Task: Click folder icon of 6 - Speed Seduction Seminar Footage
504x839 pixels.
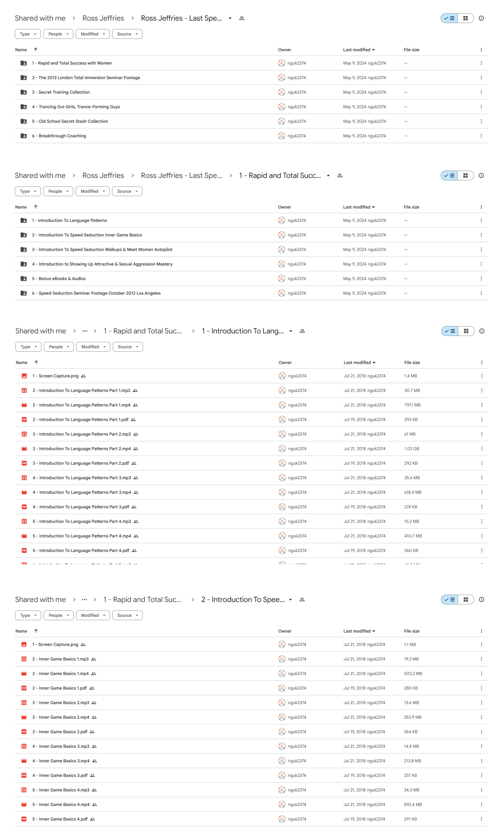Action: coord(24,293)
